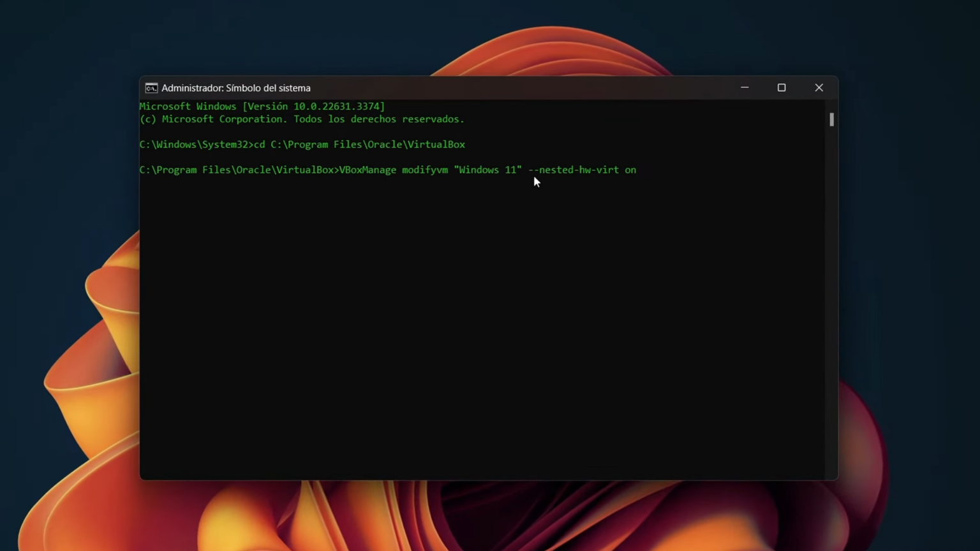Close the Command Prompt window

[819, 88]
